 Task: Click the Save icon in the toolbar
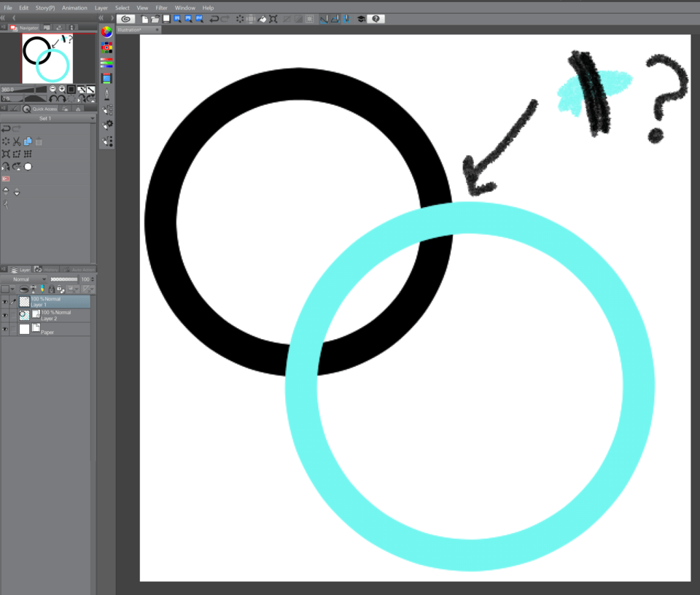pos(166,19)
